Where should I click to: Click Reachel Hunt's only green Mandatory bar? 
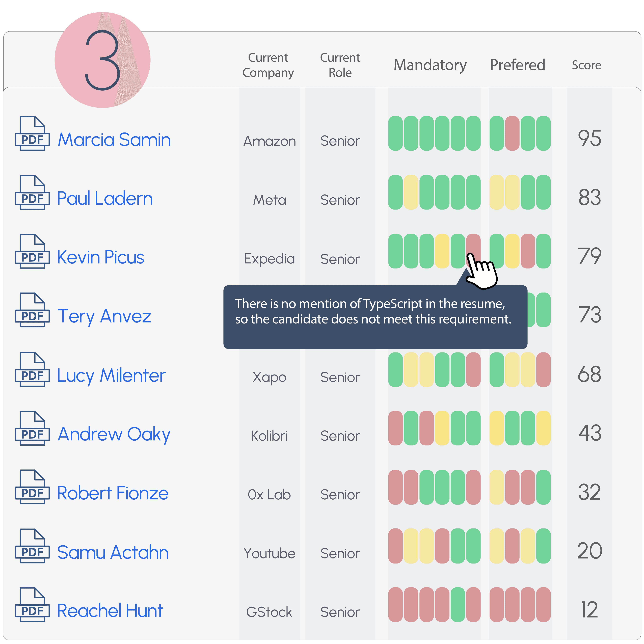[458, 604]
